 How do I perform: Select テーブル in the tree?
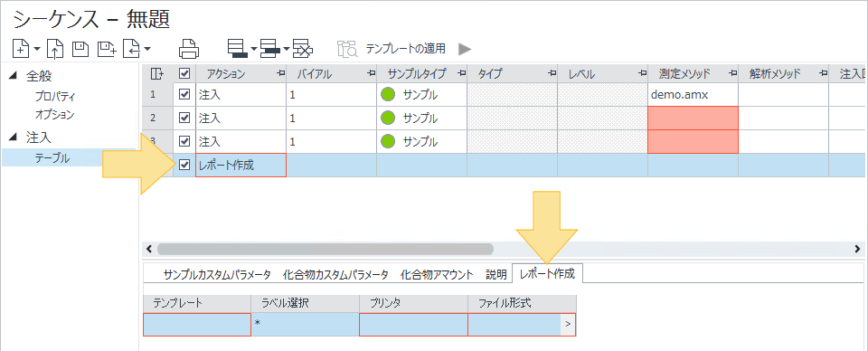click(x=52, y=157)
